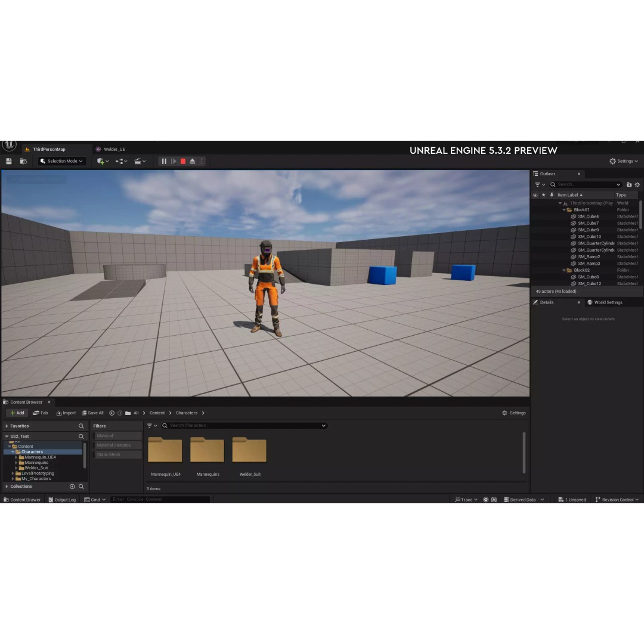Click Save All in Content Browser
This screenshot has width=644, height=644.
click(92, 413)
